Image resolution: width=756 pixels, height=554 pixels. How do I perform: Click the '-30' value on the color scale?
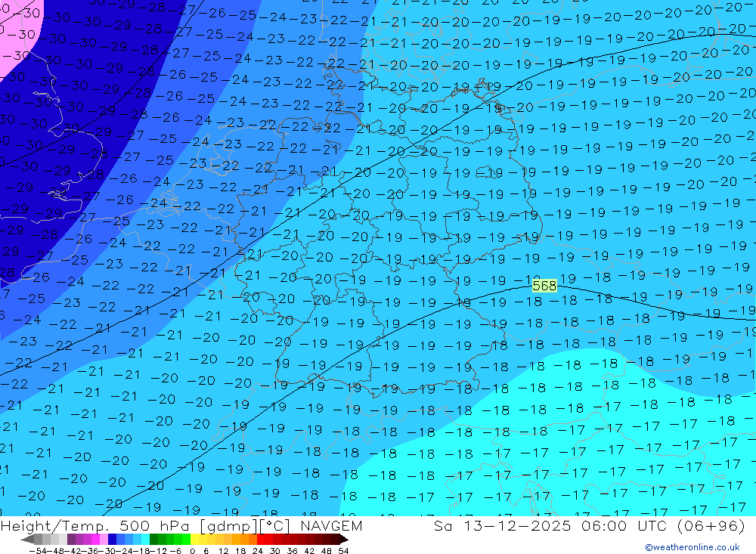coord(107,551)
